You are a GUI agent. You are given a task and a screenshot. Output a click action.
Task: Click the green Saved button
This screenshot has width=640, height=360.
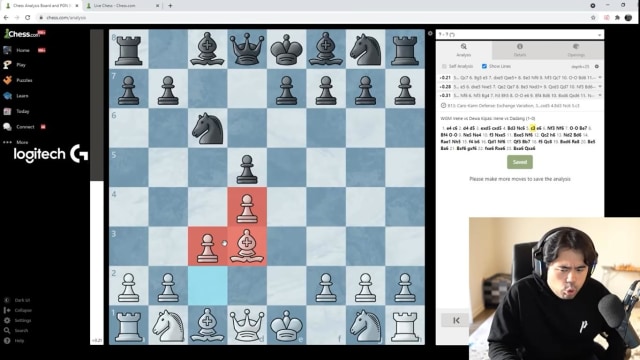pos(520,162)
